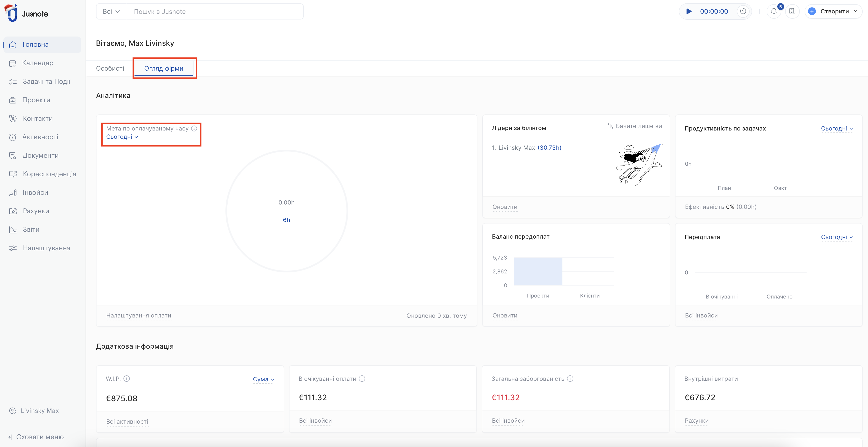Click the Інвойси icon in sidebar
This screenshot has height=447, width=868.
[x=13, y=193]
